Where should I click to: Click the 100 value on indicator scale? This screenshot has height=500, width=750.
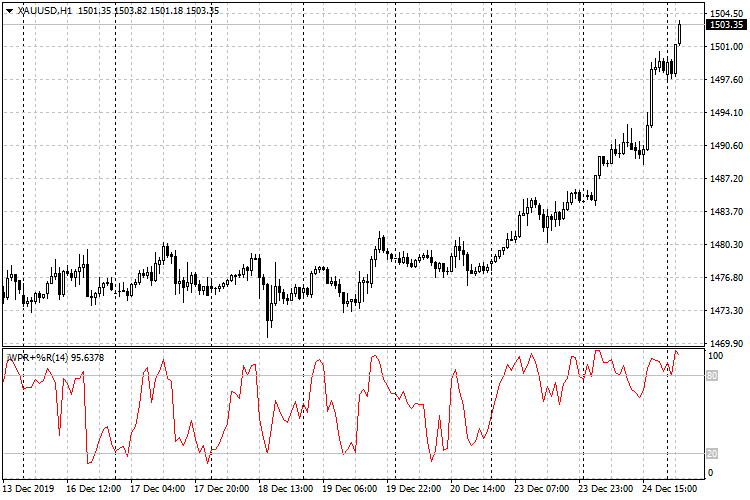pos(716,355)
